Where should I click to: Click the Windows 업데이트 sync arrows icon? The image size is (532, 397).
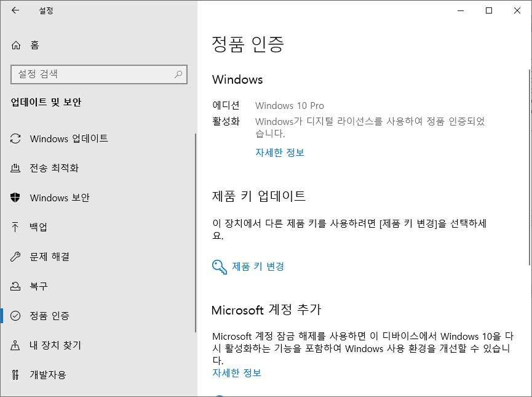(15, 138)
